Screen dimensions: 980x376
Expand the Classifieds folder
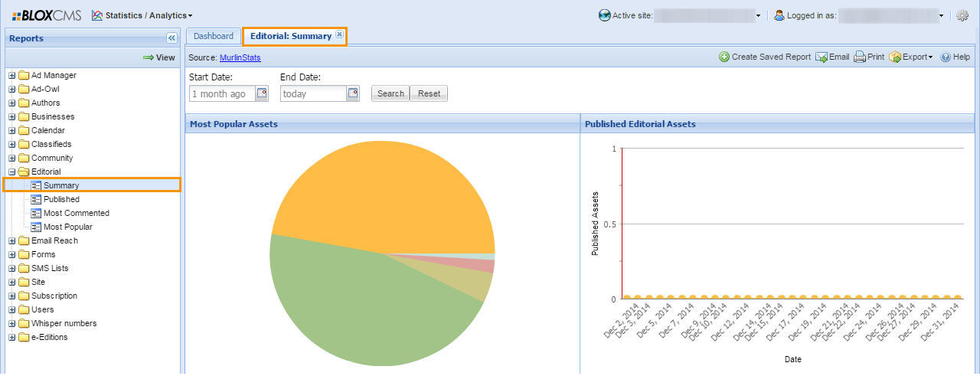coord(12,144)
